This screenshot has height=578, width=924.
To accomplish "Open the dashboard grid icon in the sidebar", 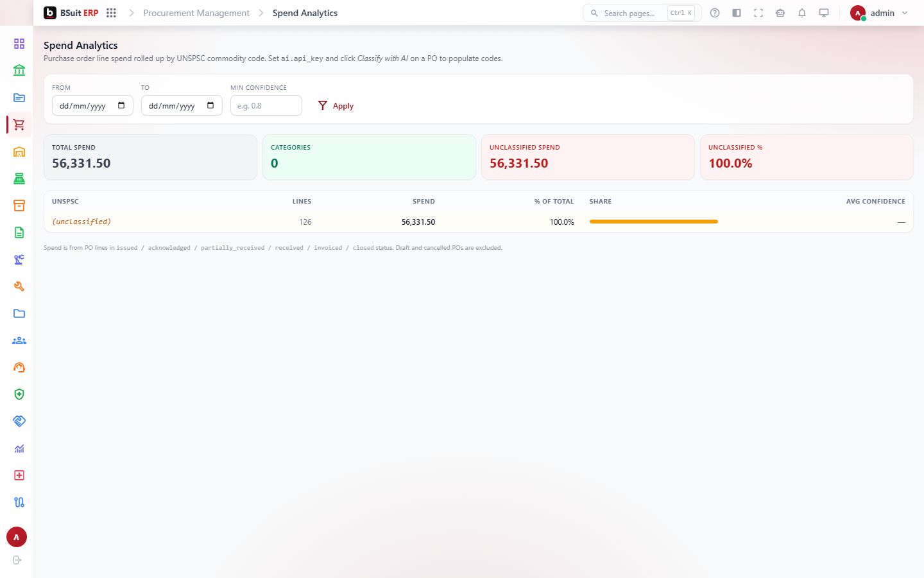I will click(19, 44).
